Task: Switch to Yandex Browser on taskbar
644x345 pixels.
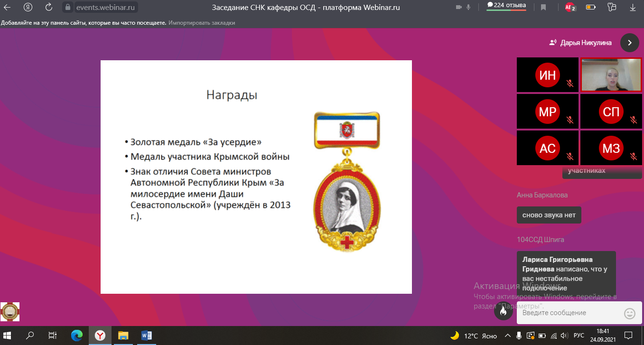Action: click(100, 336)
